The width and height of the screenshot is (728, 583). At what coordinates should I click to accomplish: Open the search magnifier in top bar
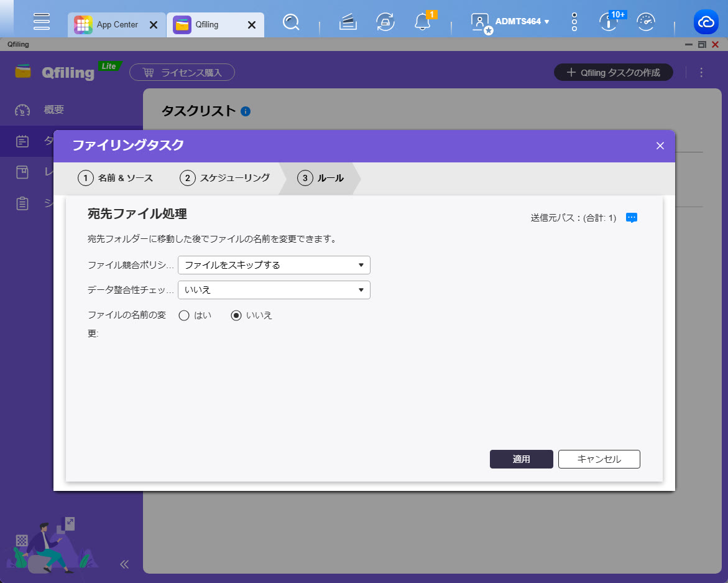click(x=291, y=23)
